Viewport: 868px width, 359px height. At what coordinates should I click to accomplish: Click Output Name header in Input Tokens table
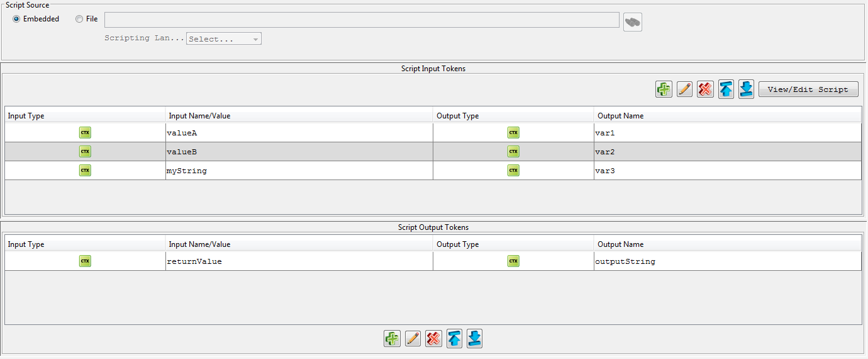click(x=728, y=115)
